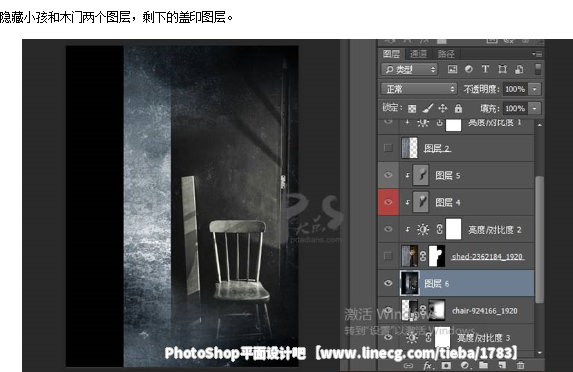
Task: Show hidden shed-2362184_1920 layer
Action: tap(388, 256)
